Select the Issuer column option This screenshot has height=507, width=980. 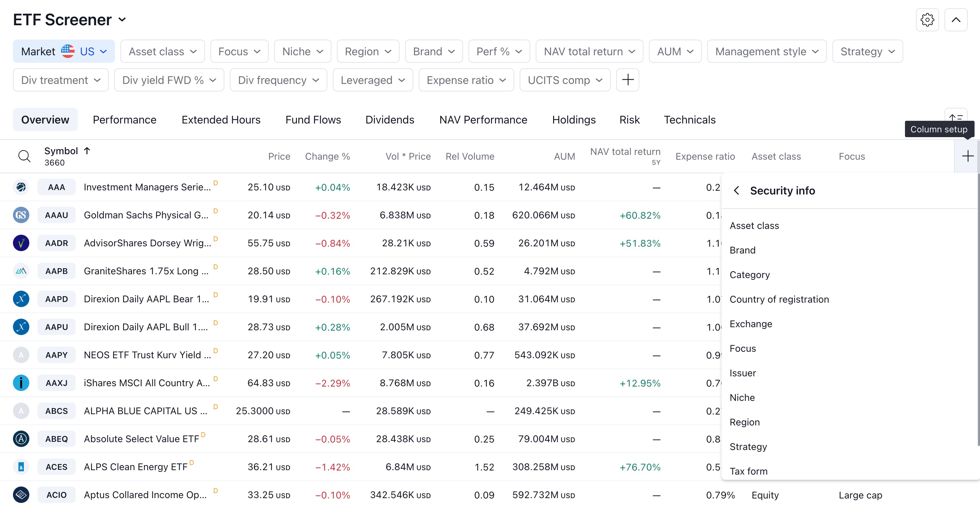point(742,373)
